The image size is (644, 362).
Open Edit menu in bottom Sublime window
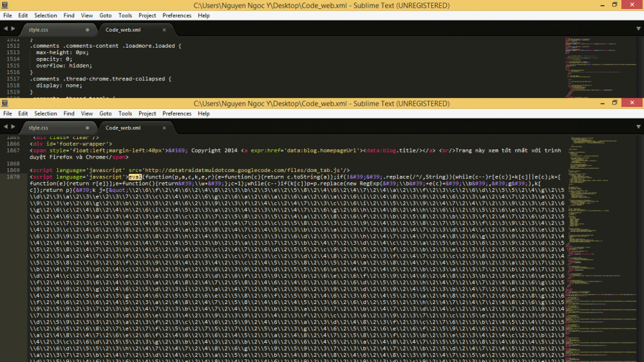point(23,114)
